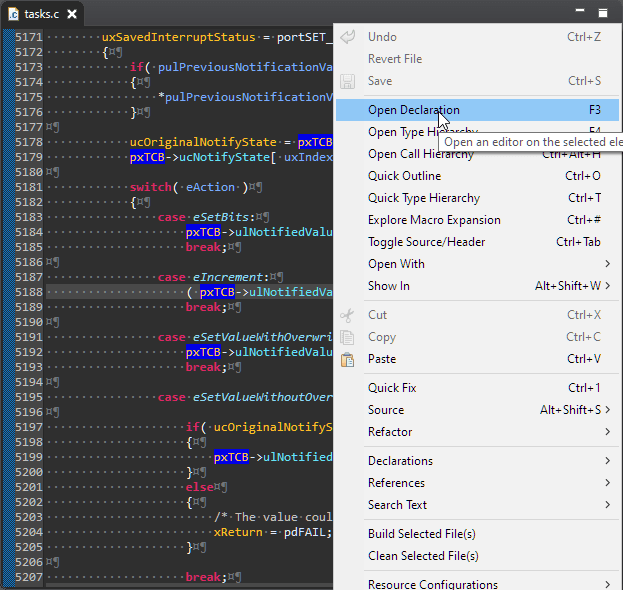The image size is (623, 590).
Task: Expand the Open With submenu
Action: (477, 264)
